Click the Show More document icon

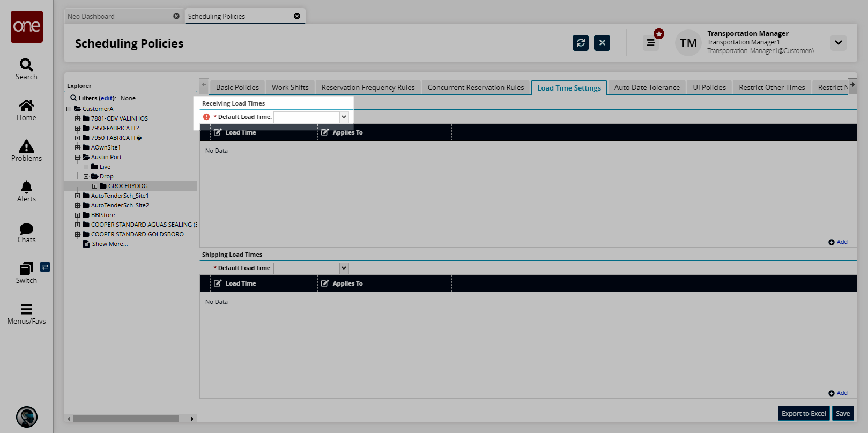pyautogui.click(x=86, y=244)
